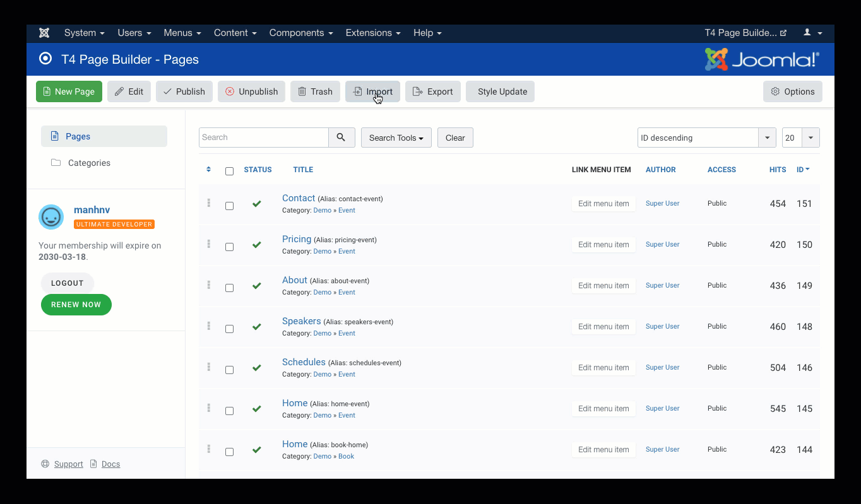Open the Help menu

coord(427,33)
